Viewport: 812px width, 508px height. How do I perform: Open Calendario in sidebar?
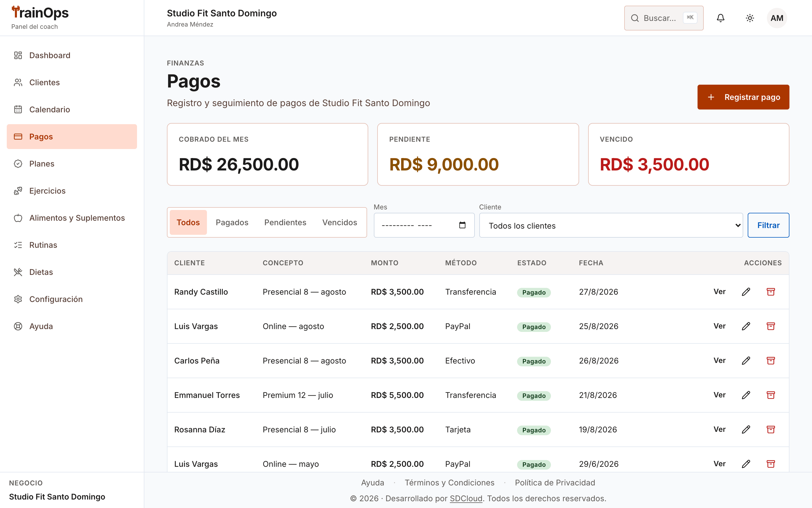pos(72,110)
